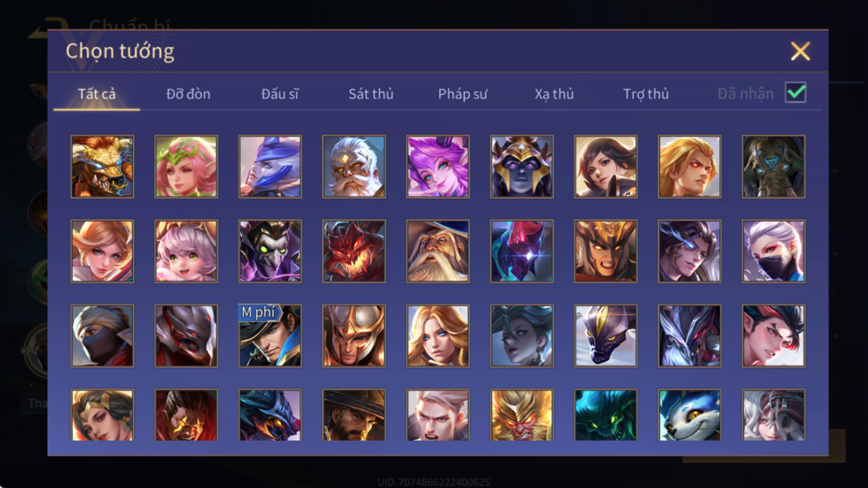Select the blue and white raccoon hero
The height and width of the screenshot is (488, 868).
click(690, 415)
